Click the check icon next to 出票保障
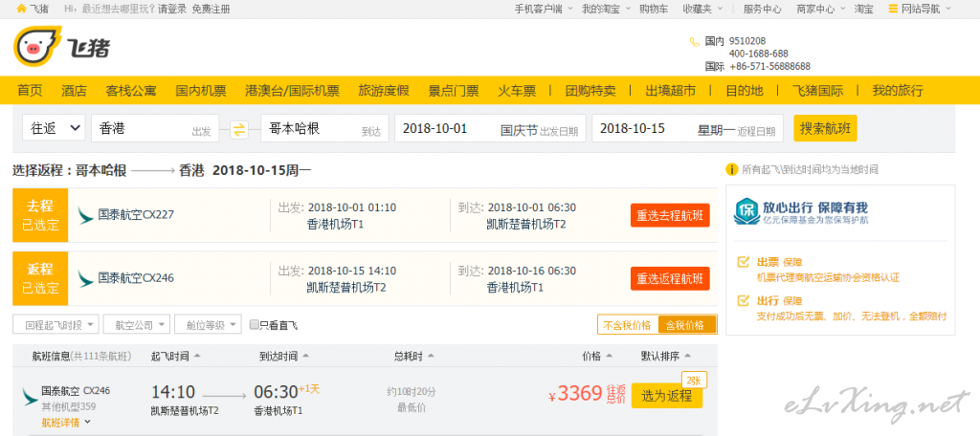This screenshot has height=436, width=980. (x=743, y=262)
